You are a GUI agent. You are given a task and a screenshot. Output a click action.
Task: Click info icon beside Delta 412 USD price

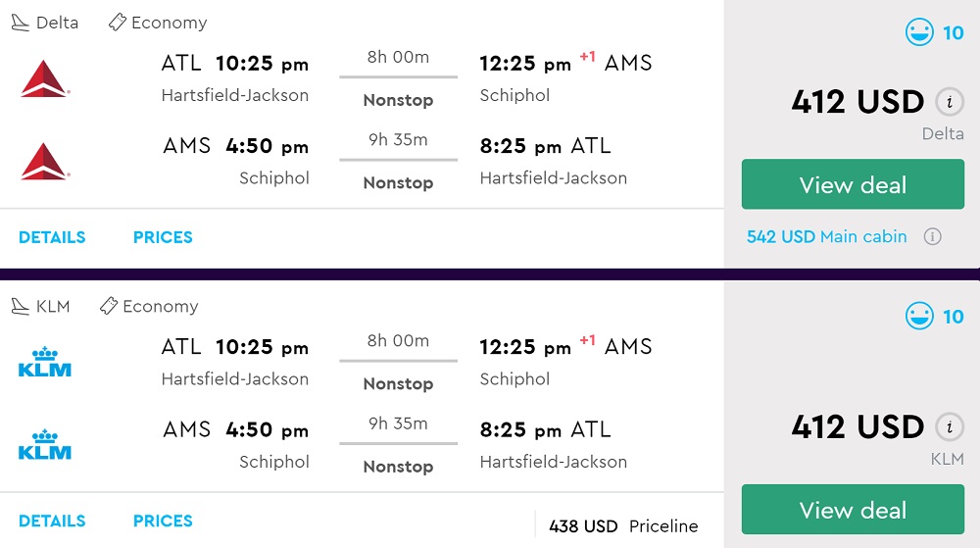948,101
